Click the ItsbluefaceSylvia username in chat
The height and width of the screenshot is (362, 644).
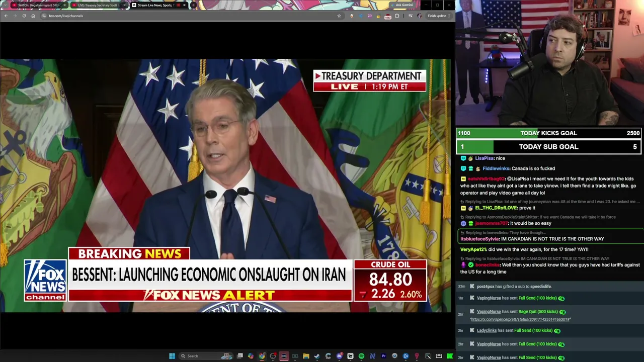coord(480,239)
